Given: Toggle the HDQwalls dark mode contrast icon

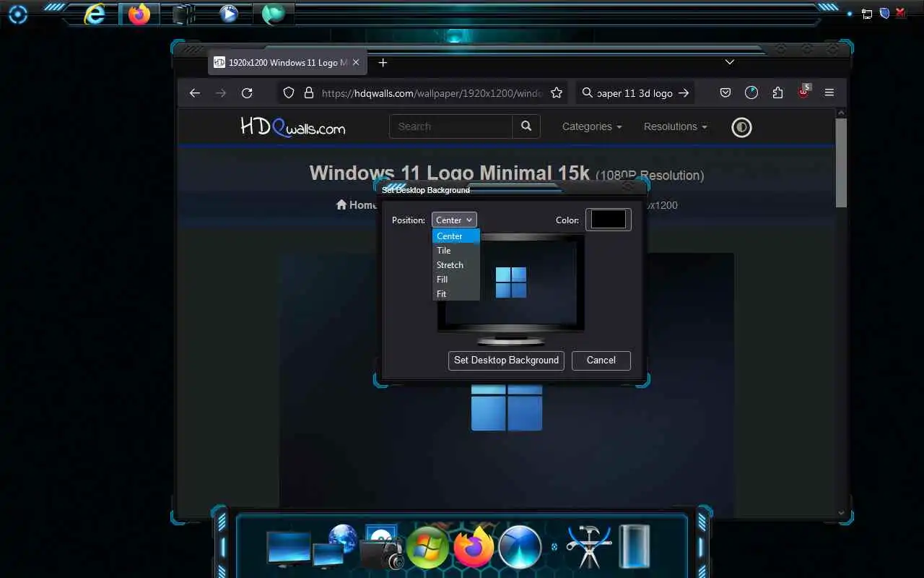Looking at the screenshot, I should 741,128.
